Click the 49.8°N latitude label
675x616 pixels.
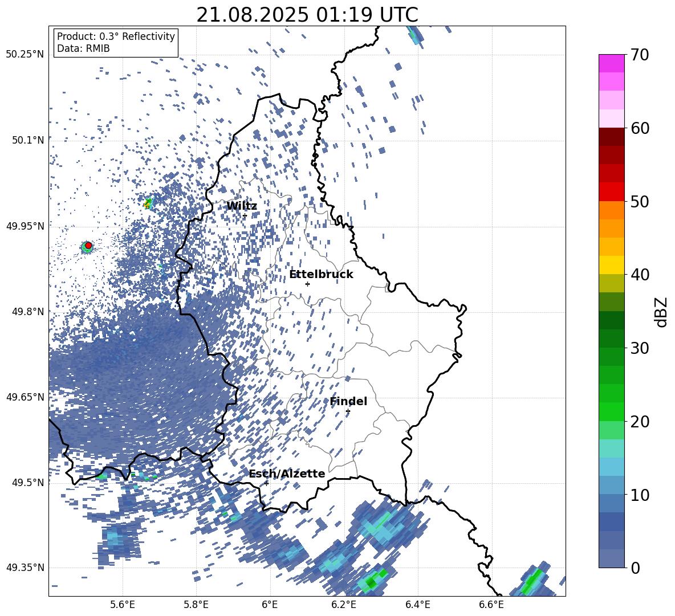tap(29, 311)
